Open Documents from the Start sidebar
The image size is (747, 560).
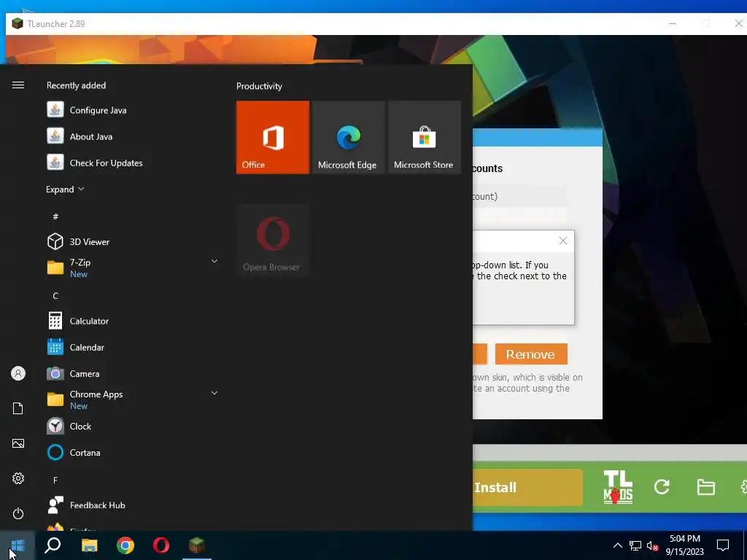pyautogui.click(x=18, y=408)
